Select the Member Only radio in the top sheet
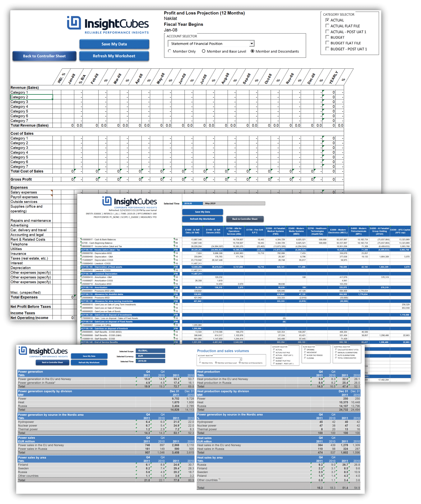Viewport: 421px width, 504px height. [x=169, y=51]
